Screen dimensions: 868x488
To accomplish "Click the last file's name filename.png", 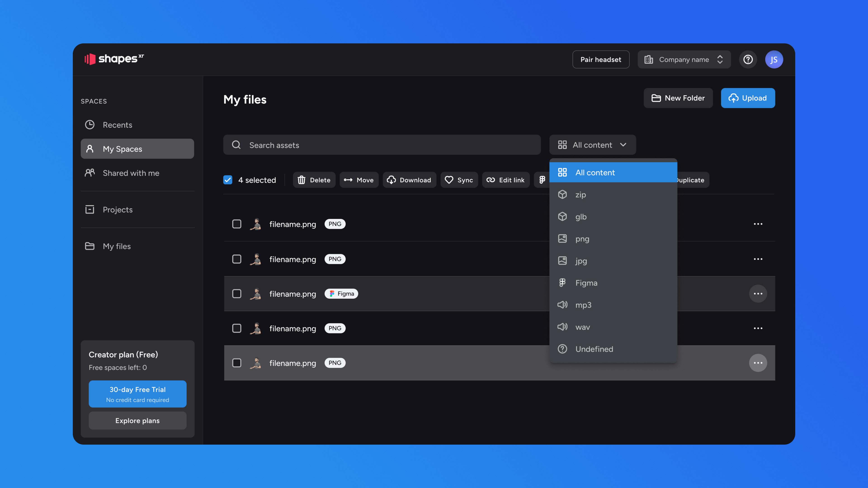I will coord(292,363).
